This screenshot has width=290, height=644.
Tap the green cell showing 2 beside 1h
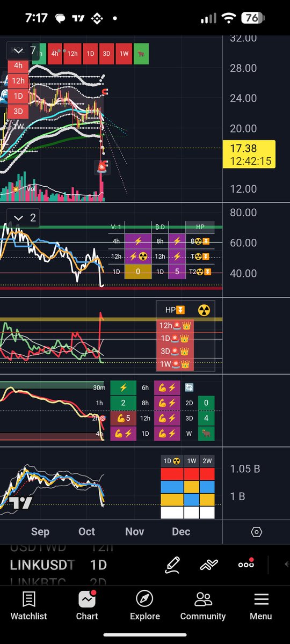[124, 402]
